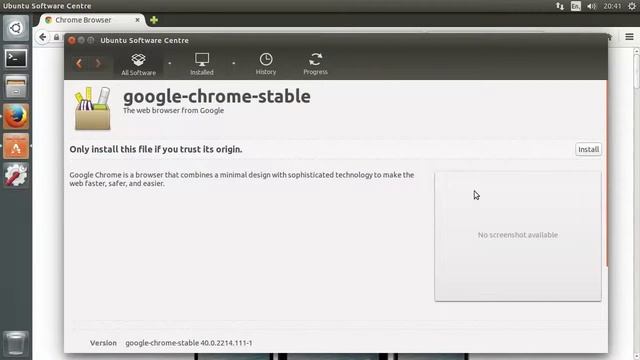Open the History view

[266, 64]
